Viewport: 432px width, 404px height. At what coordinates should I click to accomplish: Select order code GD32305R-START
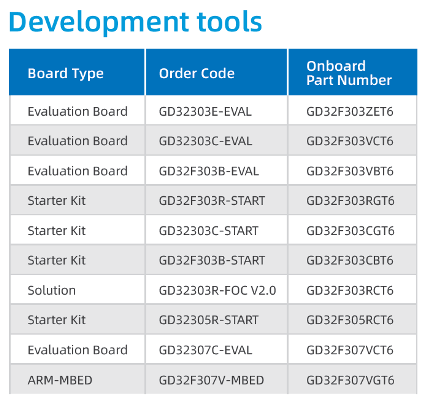click(209, 320)
